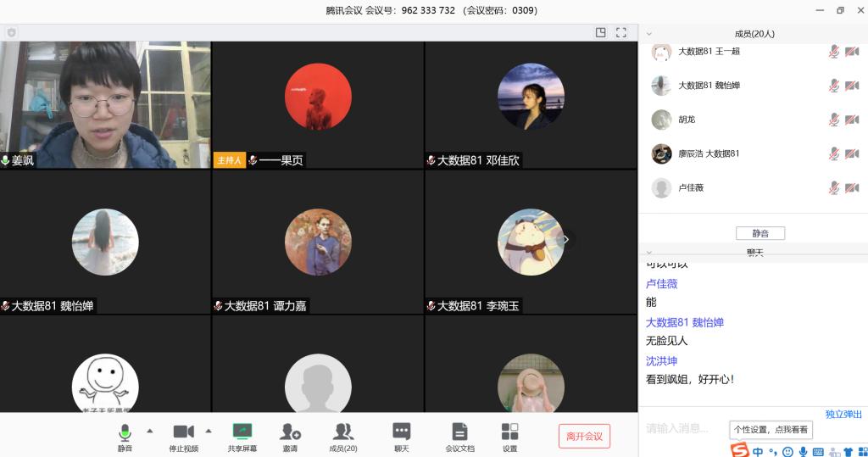Click the Sogou input method S logo

click(740, 450)
